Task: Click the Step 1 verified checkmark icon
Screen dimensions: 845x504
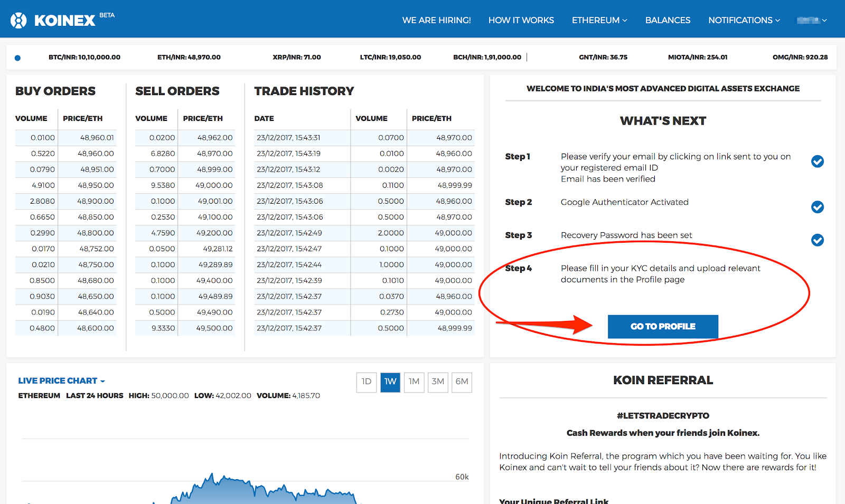Action: pyautogui.click(x=818, y=161)
